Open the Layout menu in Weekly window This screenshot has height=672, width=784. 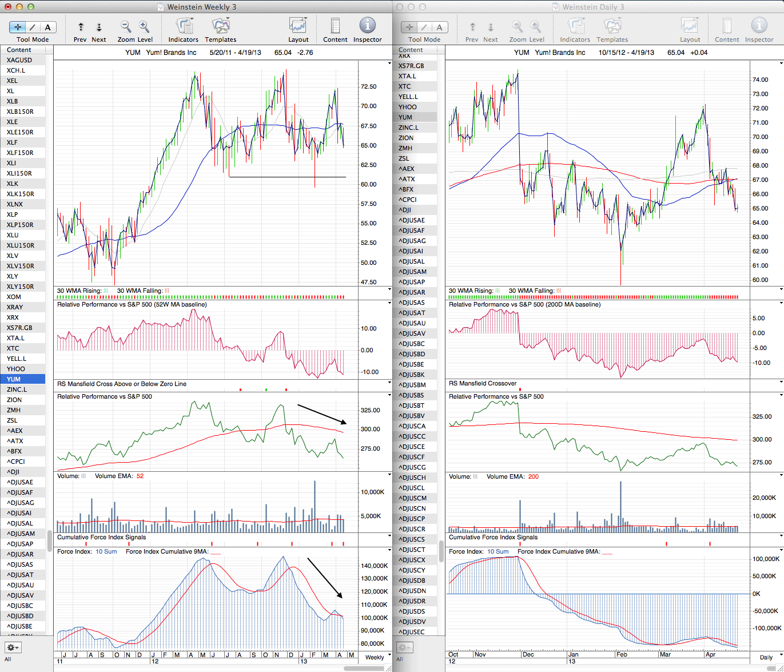click(x=298, y=26)
